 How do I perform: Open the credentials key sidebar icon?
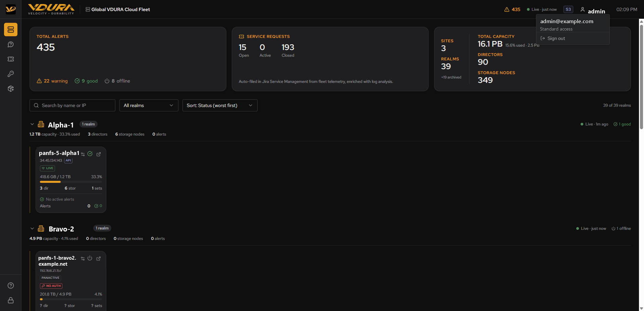[11, 74]
